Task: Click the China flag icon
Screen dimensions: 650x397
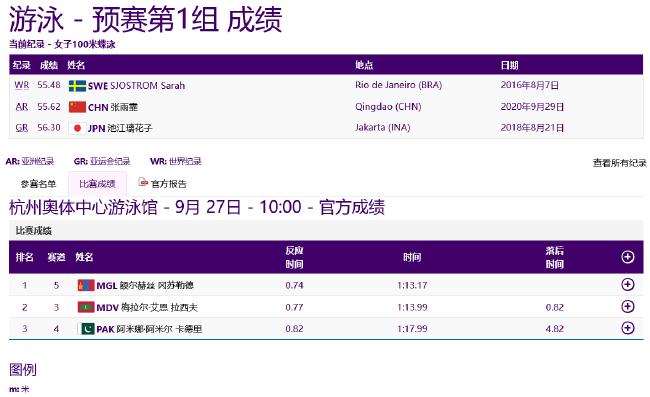Action: point(77,107)
